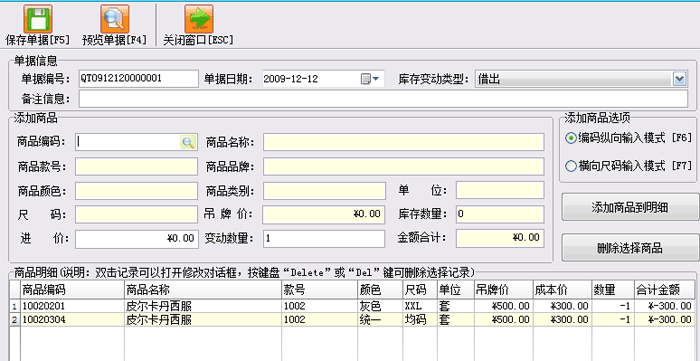Click the 备注信息 input field
The image size is (700, 361).
point(383,99)
